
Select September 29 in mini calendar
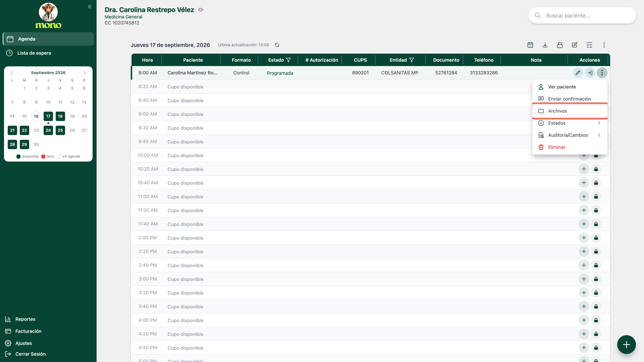[x=24, y=144]
